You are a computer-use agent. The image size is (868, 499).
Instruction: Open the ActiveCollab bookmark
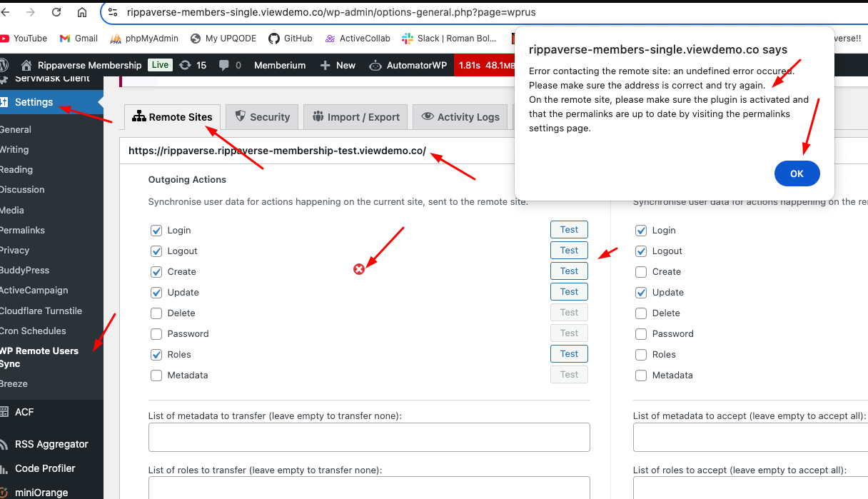click(x=358, y=39)
